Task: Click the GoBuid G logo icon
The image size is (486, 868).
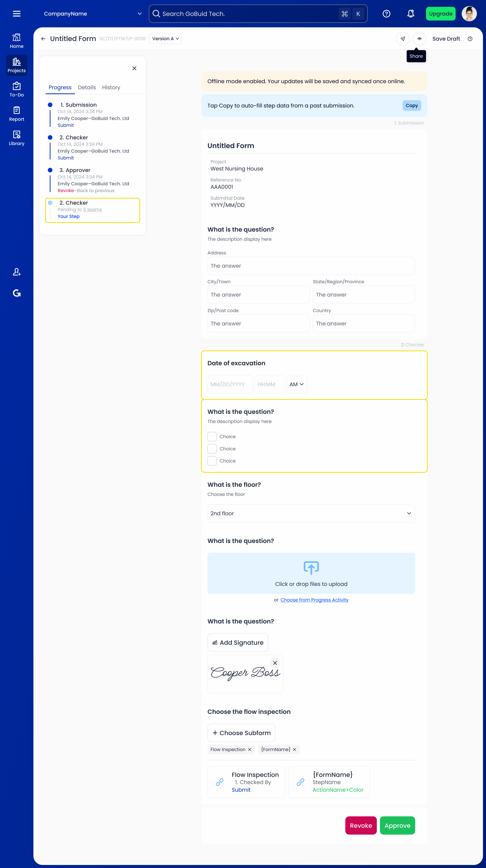Action: (x=17, y=293)
